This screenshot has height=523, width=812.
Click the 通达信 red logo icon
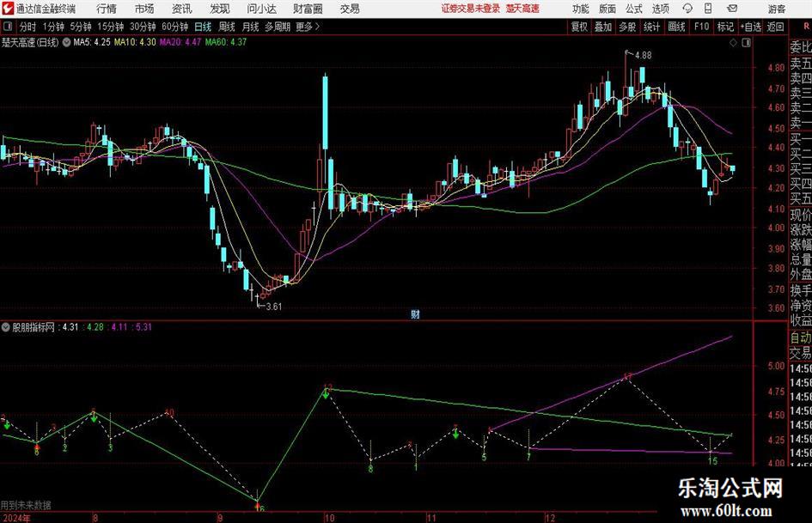click(x=7, y=9)
